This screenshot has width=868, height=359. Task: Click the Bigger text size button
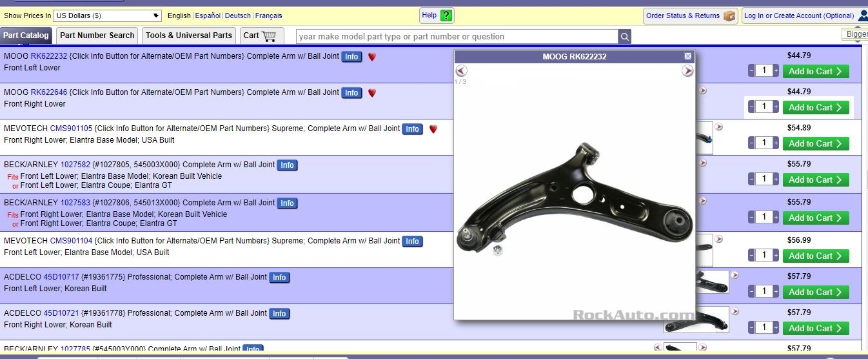856,34
